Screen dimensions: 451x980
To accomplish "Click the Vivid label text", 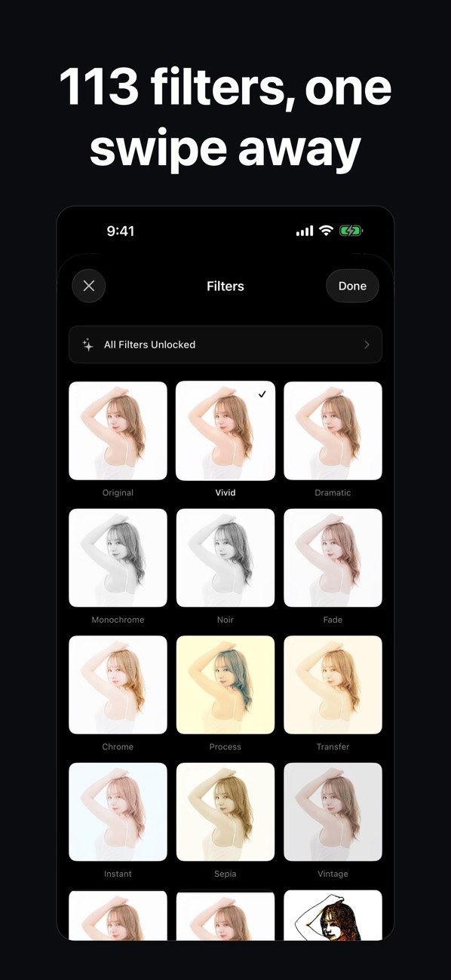I will pos(226,492).
